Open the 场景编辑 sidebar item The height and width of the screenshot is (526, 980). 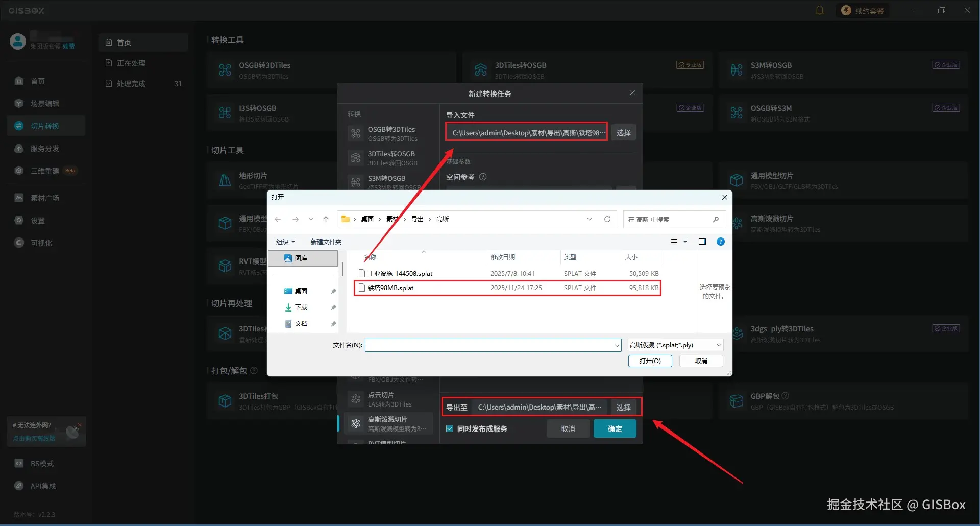point(45,103)
